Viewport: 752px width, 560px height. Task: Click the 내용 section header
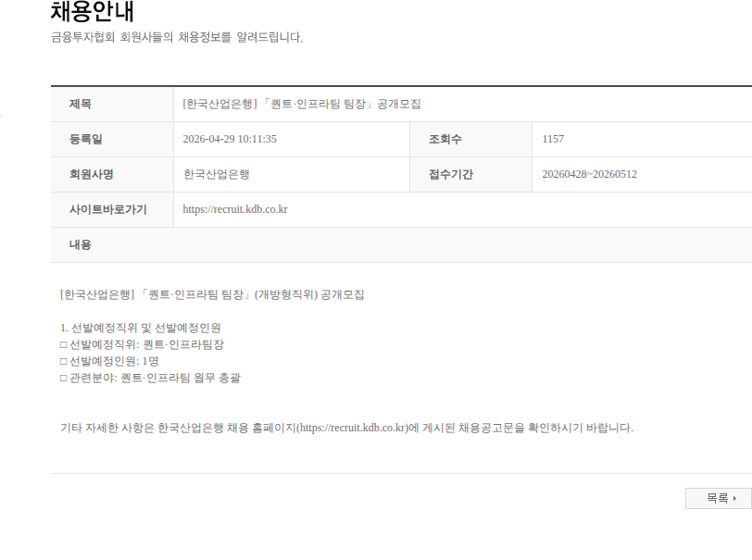point(80,244)
